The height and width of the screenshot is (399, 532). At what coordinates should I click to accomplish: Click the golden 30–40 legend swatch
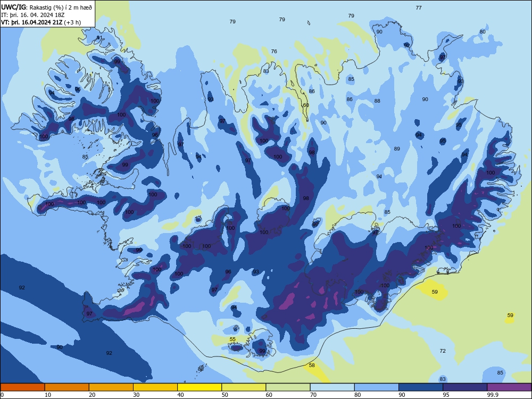(x=155, y=387)
